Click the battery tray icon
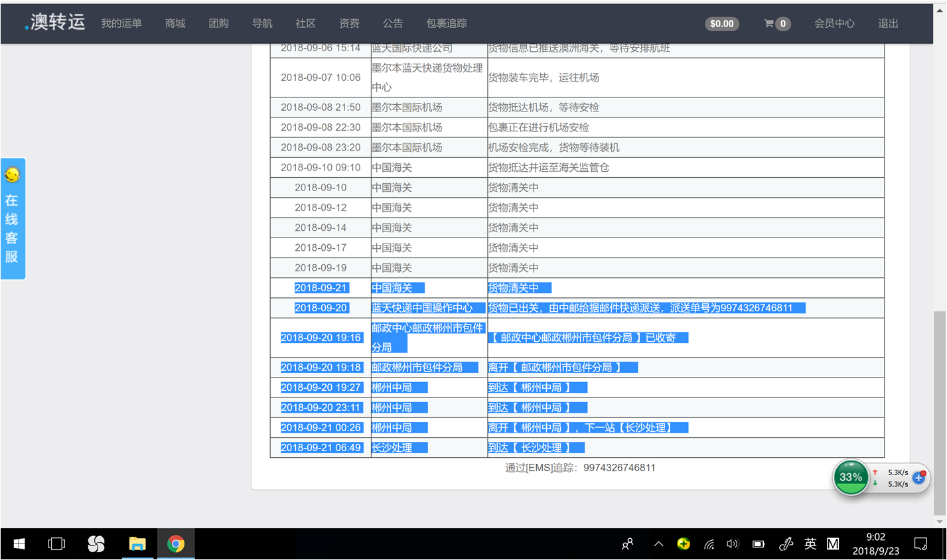Viewport: 947px width, 560px height. 758,544
